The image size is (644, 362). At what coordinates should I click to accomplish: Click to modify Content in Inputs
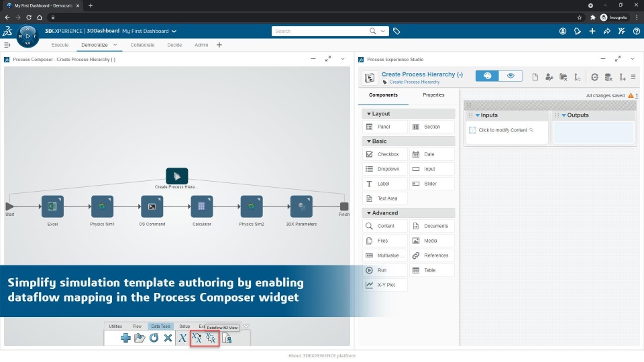click(502, 130)
